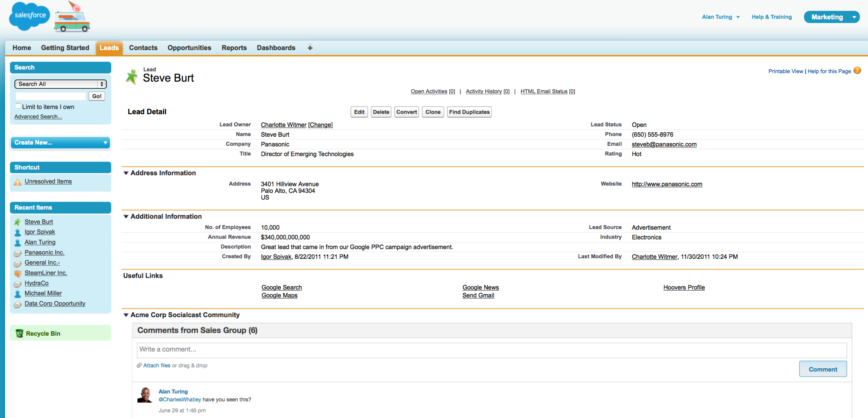Check Limit to items I own
868x418 pixels.
pyautogui.click(x=18, y=106)
